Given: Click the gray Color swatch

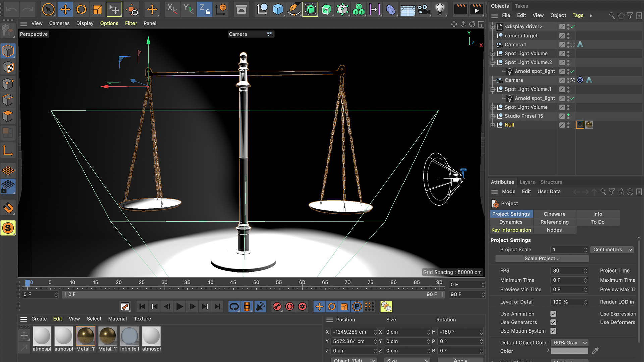Looking at the screenshot, I should click(x=569, y=351).
